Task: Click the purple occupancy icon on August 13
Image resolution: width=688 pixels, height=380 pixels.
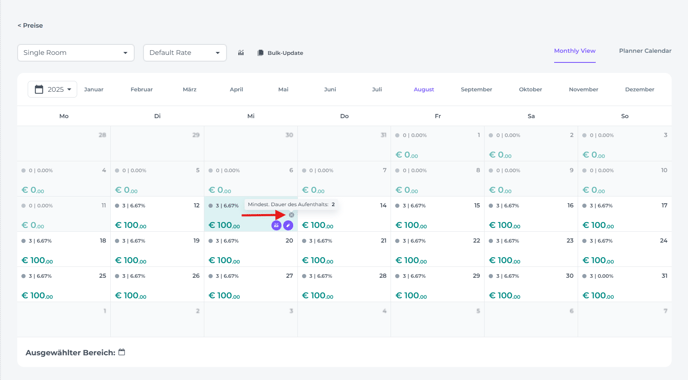Action: pyautogui.click(x=276, y=225)
